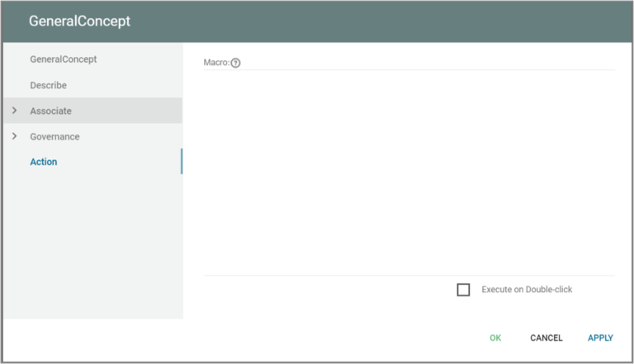Switch to the Describe page
This screenshot has height=364, width=634.
click(x=49, y=85)
